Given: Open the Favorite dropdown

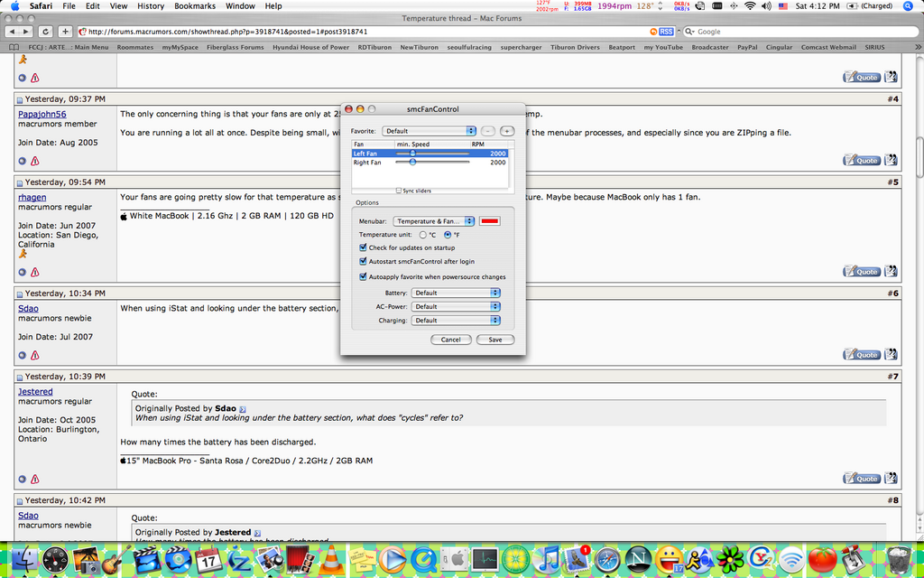Looking at the screenshot, I should 429,131.
